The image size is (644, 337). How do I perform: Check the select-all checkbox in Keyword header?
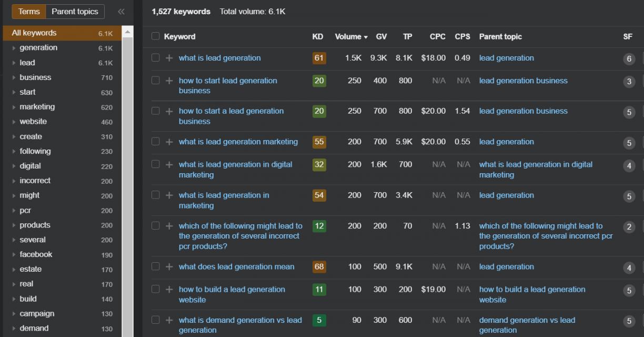[x=155, y=36]
